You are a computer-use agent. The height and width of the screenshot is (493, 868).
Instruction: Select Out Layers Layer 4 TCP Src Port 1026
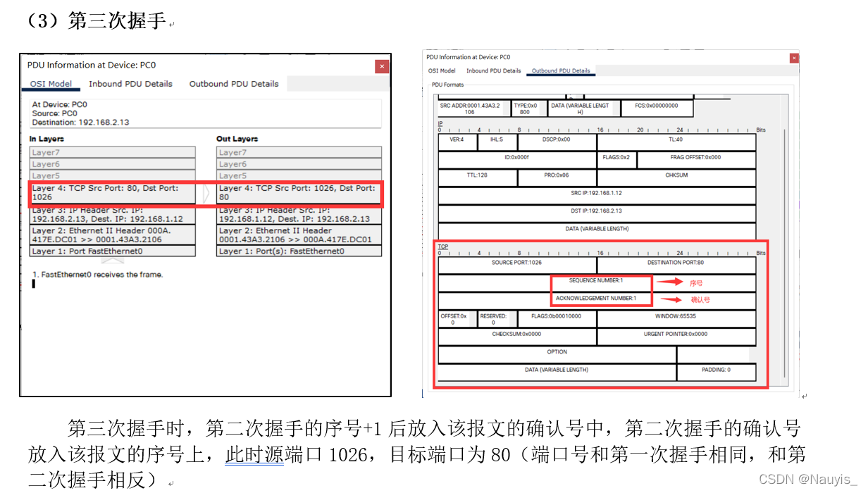pyautogui.click(x=299, y=193)
